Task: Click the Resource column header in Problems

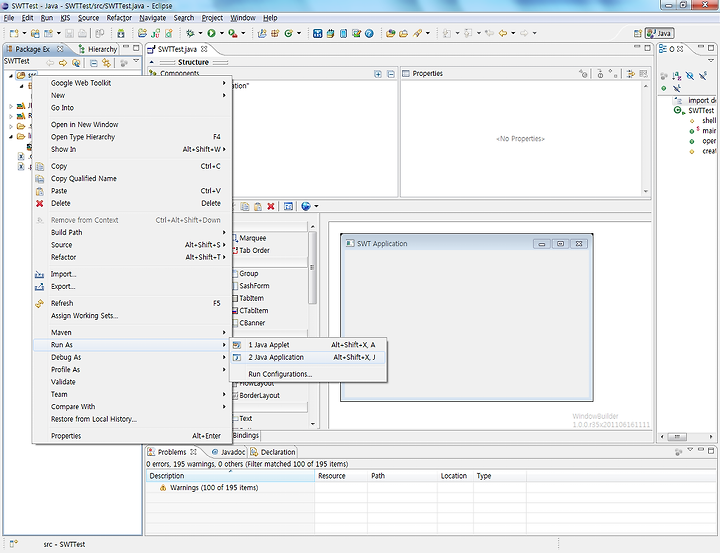Action: pyautogui.click(x=341, y=476)
